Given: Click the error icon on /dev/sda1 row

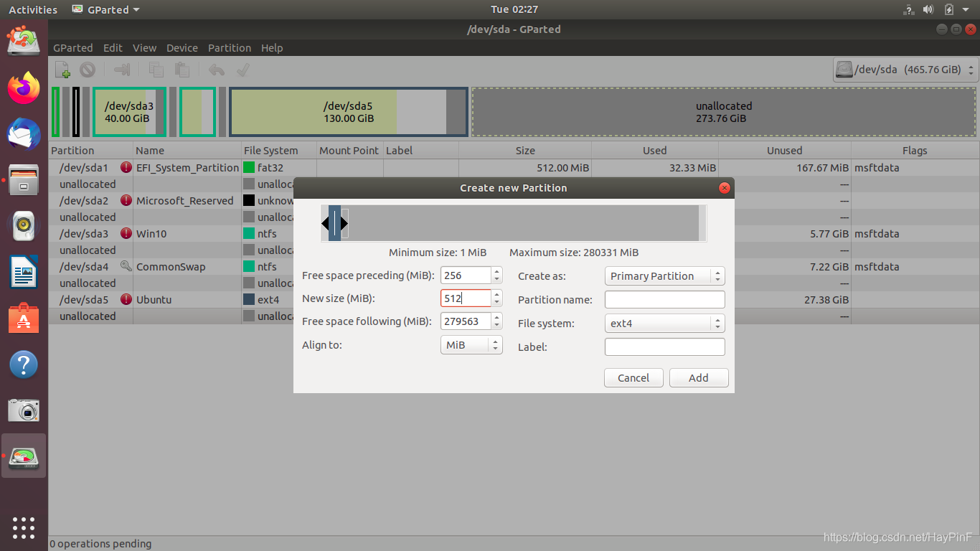Looking at the screenshot, I should tap(126, 167).
